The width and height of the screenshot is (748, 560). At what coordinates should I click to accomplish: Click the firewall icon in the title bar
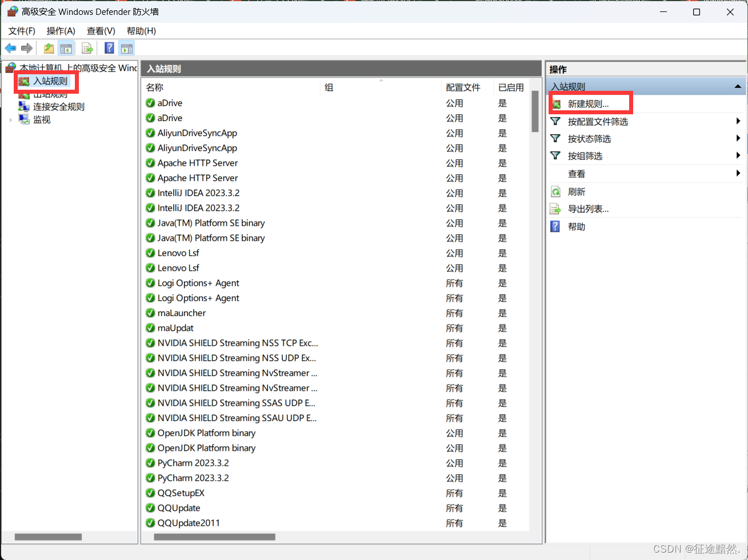pos(12,11)
